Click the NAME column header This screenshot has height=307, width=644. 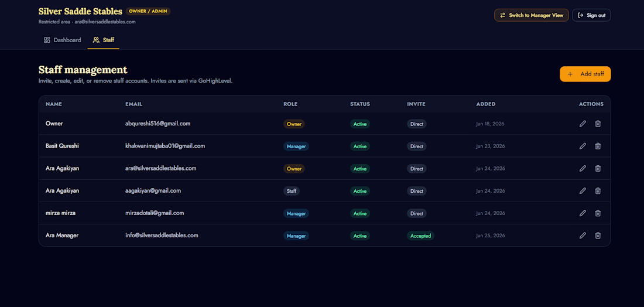click(54, 104)
